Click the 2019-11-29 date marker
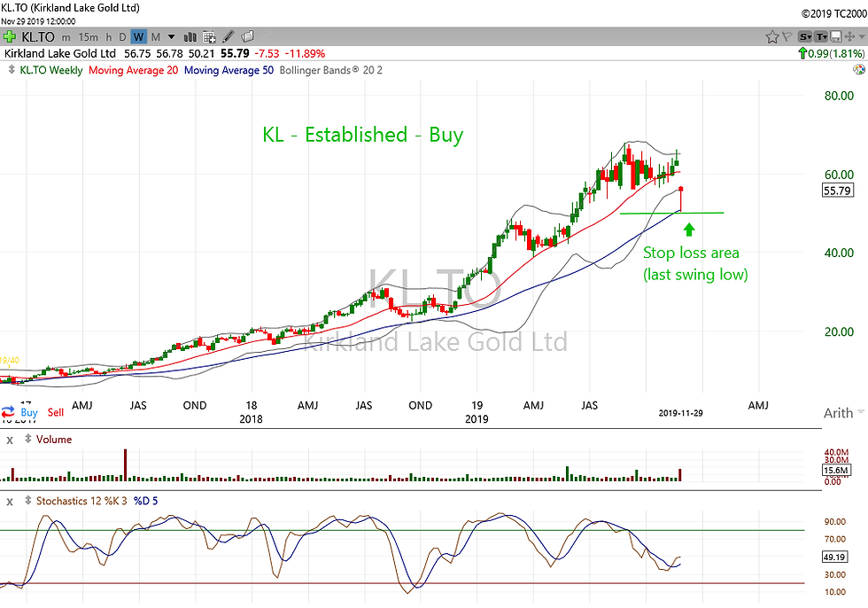The image size is (868, 608). coord(680,413)
